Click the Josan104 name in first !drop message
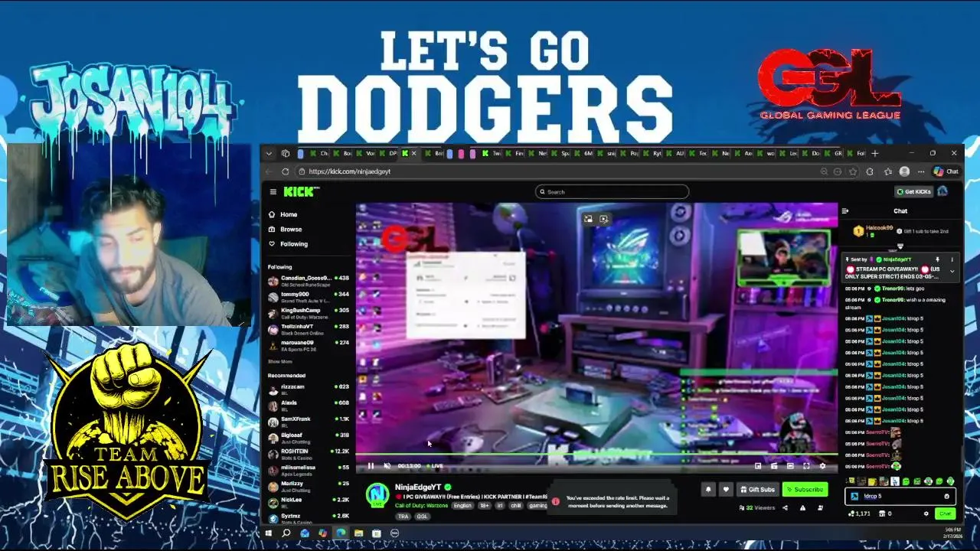The height and width of the screenshot is (551, 980). 892,318
